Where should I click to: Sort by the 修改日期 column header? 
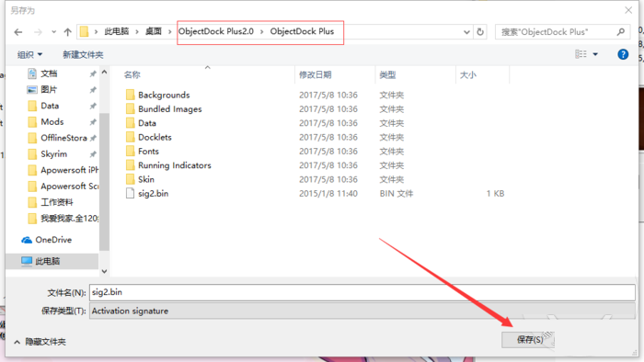[x=315, y=74]
